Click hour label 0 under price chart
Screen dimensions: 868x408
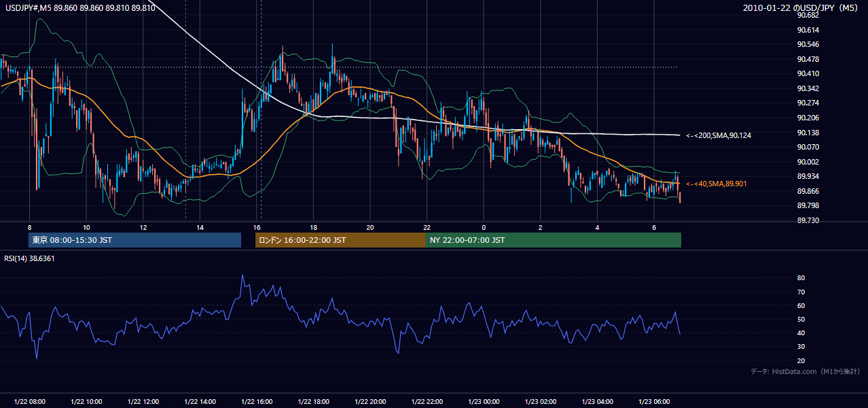pyautogui.click(x=484, y=226)
